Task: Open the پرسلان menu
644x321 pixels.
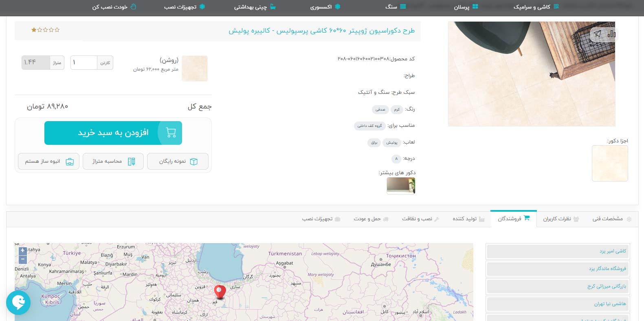Action: tap(466, 7)
